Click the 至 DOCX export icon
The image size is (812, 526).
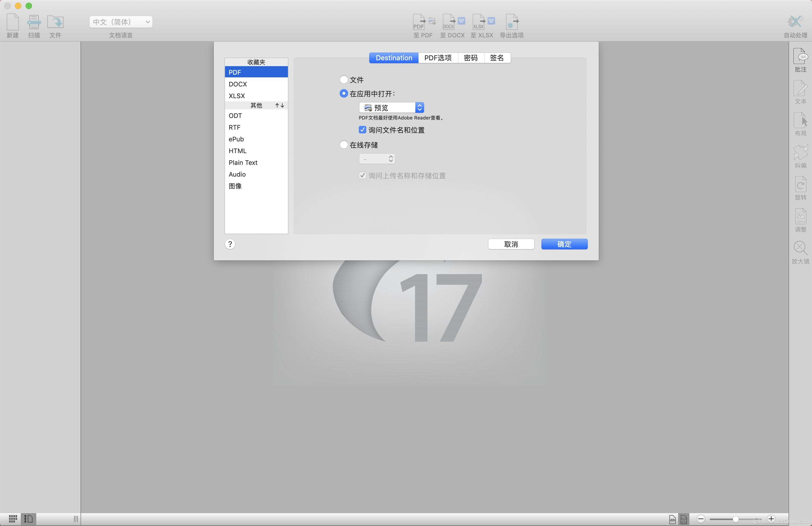[x=452, y=22]
